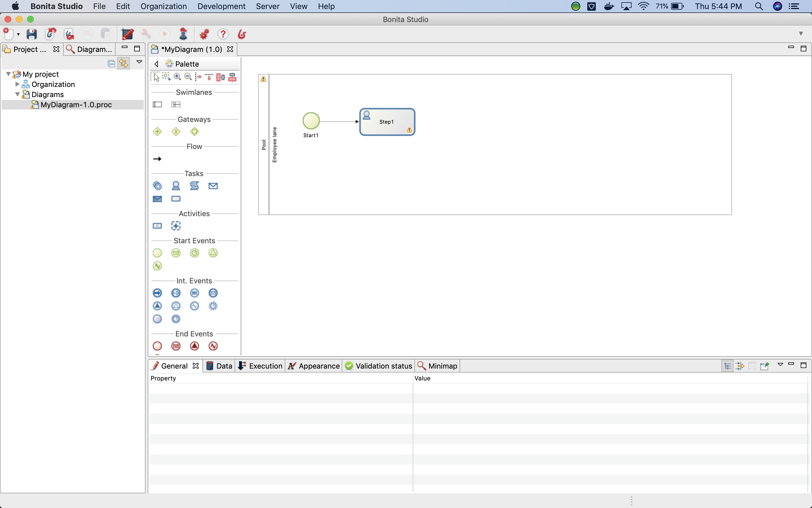
Task: Click the Zoom Out palette tool
Action: [x=188, y=77]
